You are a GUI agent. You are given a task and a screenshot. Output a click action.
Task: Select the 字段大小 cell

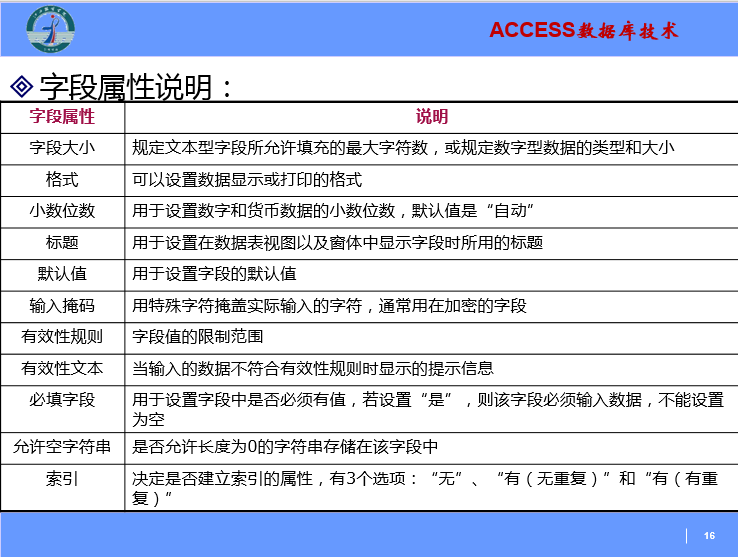click(x=62, y=148)
